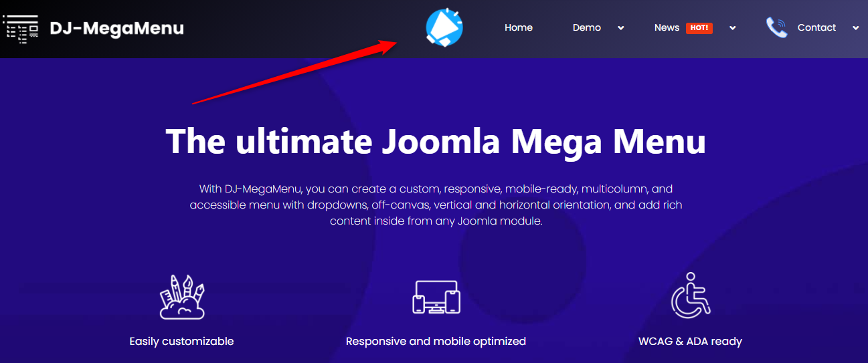The image size is (868, 363).
Task: Expand the Contact dropdown chevron
Action: coord(856,28)
